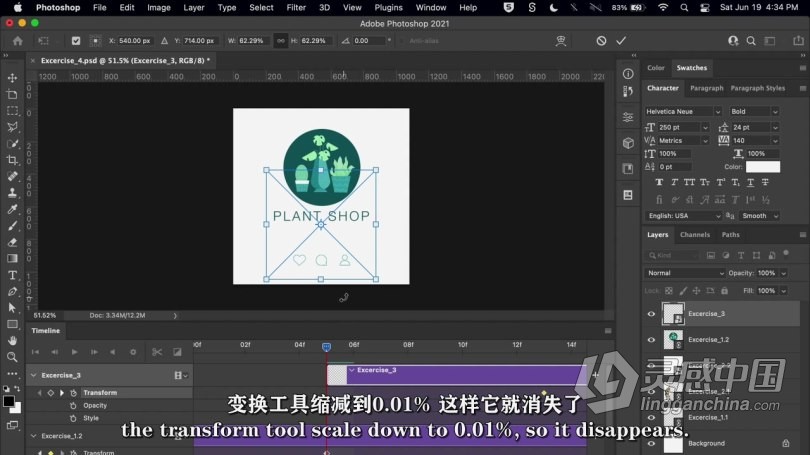Add Transform keyframe with the diamond button
The height and width of the screenshot is (455, 810).
coord(50,393)
